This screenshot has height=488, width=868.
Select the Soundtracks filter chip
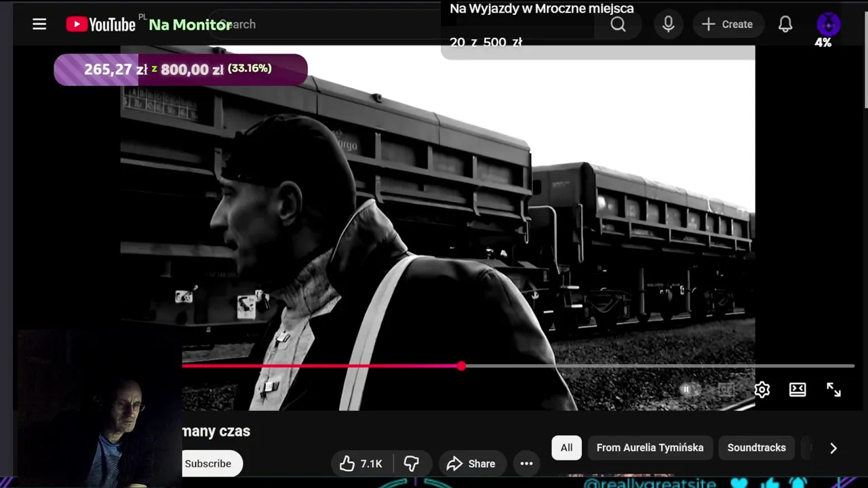[x=756, y=447]
